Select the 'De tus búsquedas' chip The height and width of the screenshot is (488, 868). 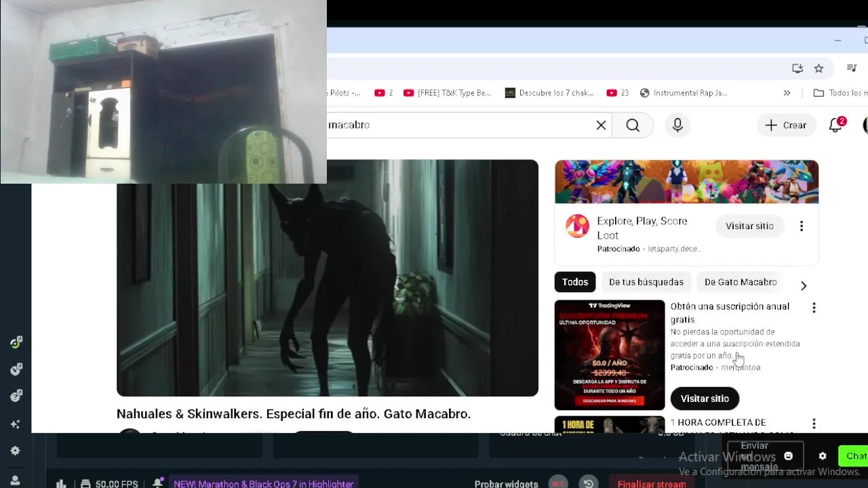point(646,282)
